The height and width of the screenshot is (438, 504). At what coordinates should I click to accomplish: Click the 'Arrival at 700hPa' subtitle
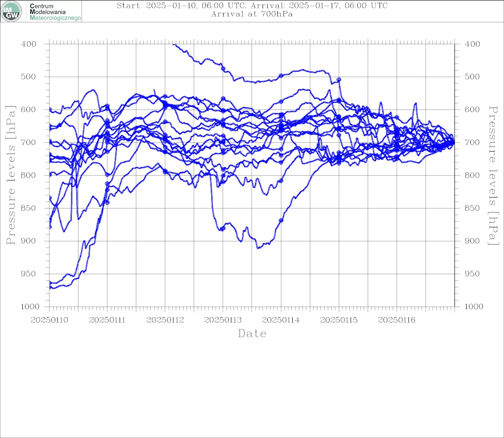point(252,14)
